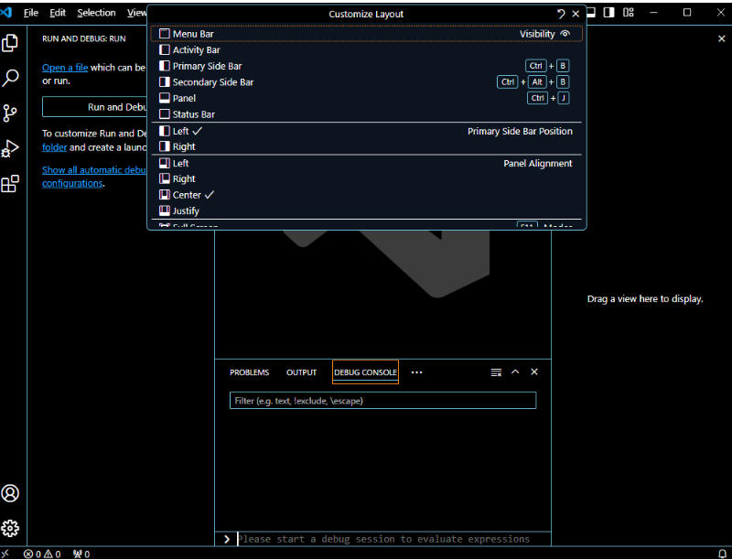Toggle the Secondary Side Bar from the title bar
The width and height of the screenshot is (732, 560).
609,12
